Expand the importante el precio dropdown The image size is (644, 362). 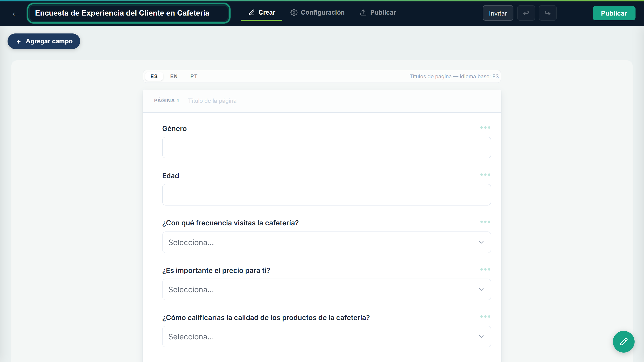(326, 289)
